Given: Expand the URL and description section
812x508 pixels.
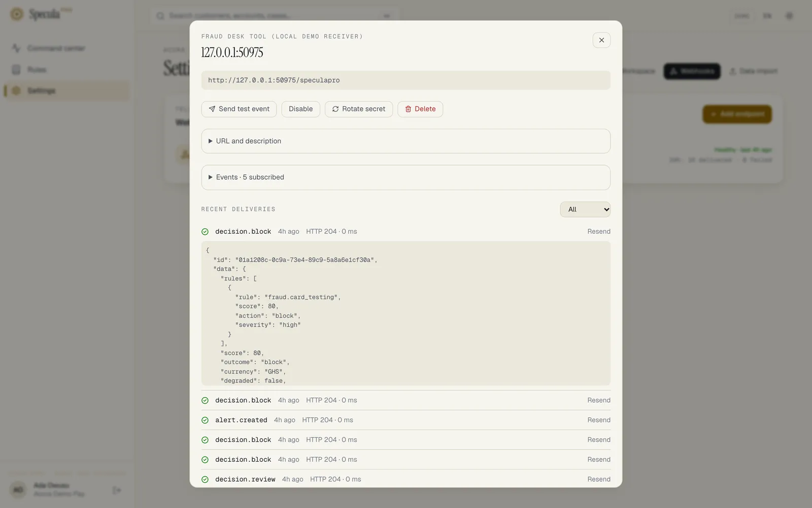Looking at the screenshot, I should (405, 141).
